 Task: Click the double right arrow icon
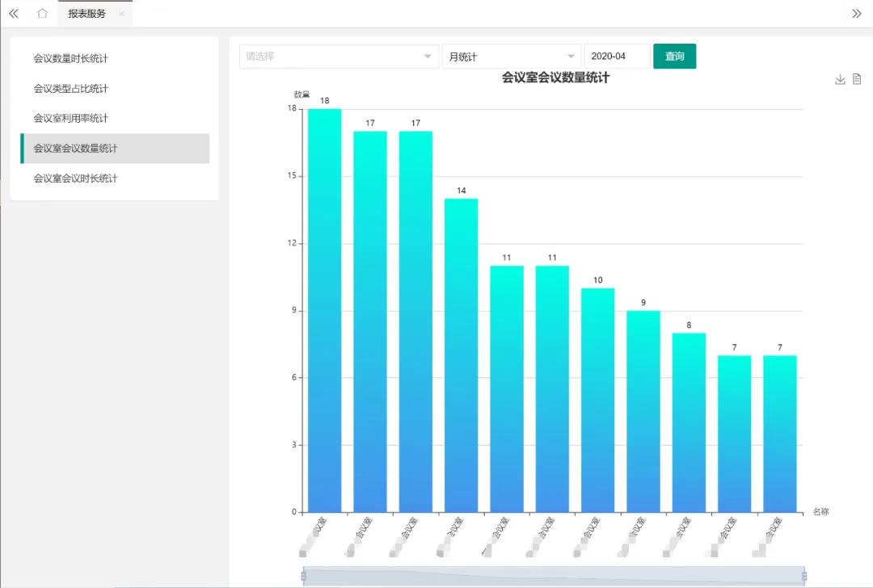point(857,14)
